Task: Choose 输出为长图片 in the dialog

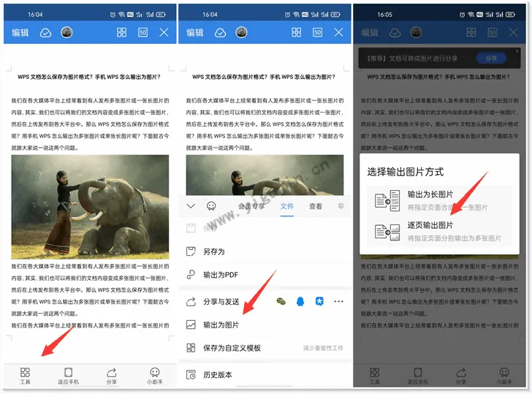Action: [x=440, y=200]
